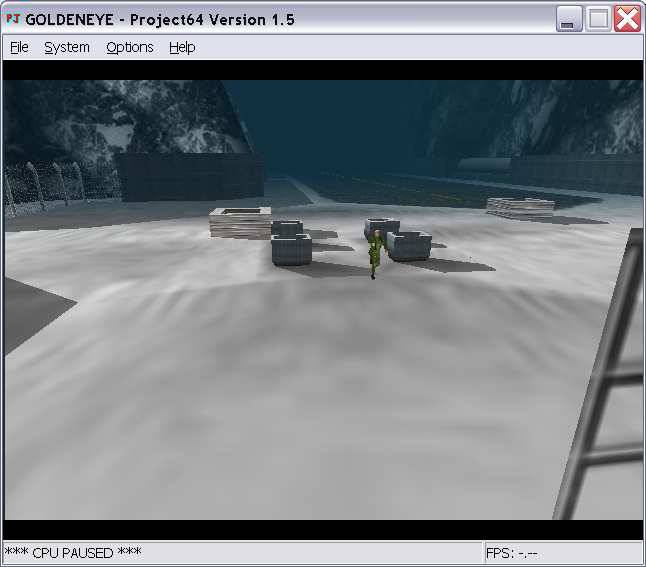Click the "FPS: -.--" status bar entry

(x=511, y=553)
